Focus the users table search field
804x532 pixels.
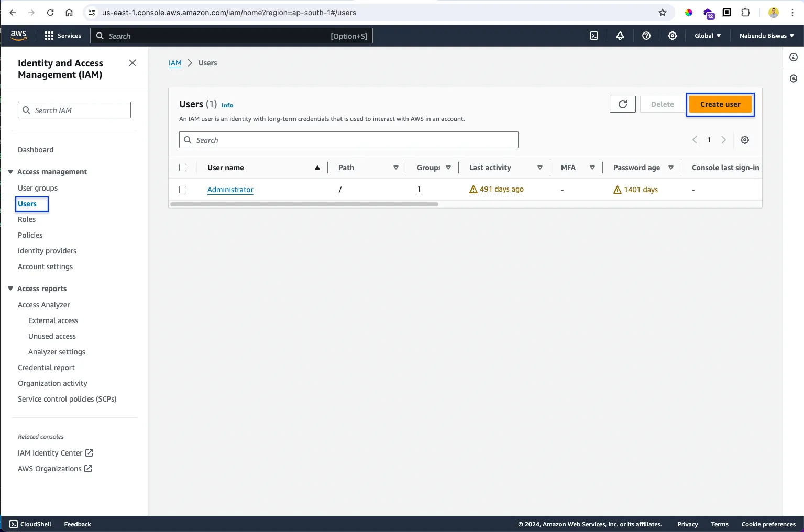coord(349,140)
